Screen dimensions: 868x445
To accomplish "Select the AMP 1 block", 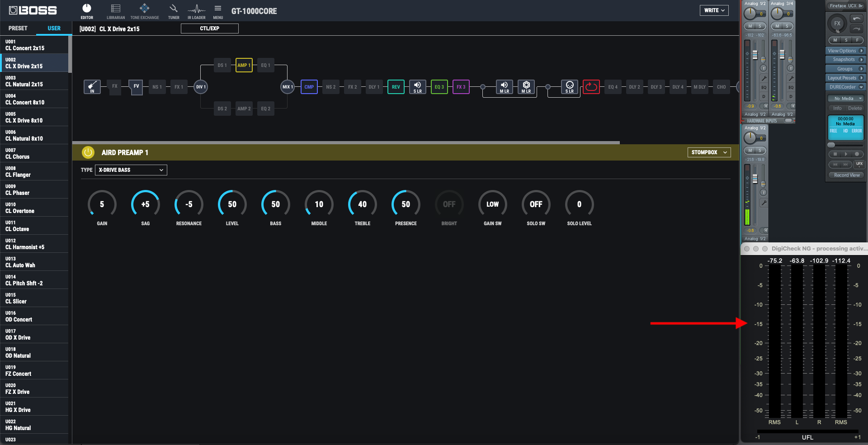I will coord(244,65).
